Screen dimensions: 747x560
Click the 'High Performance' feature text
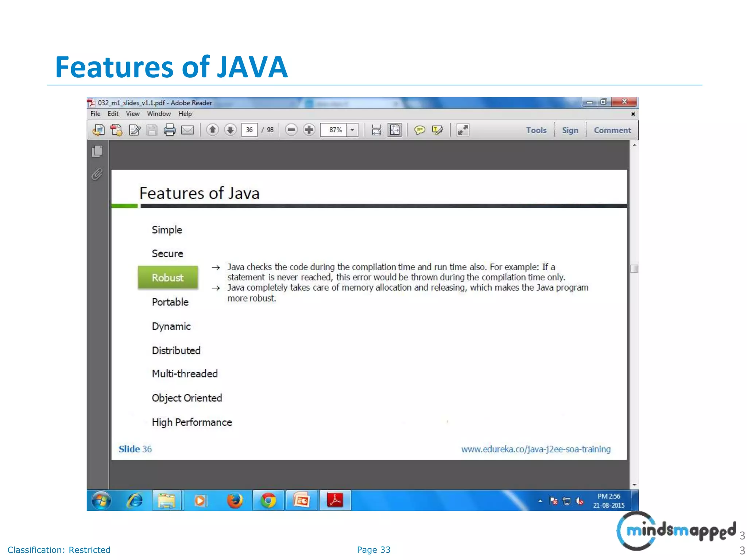point(192,422)
